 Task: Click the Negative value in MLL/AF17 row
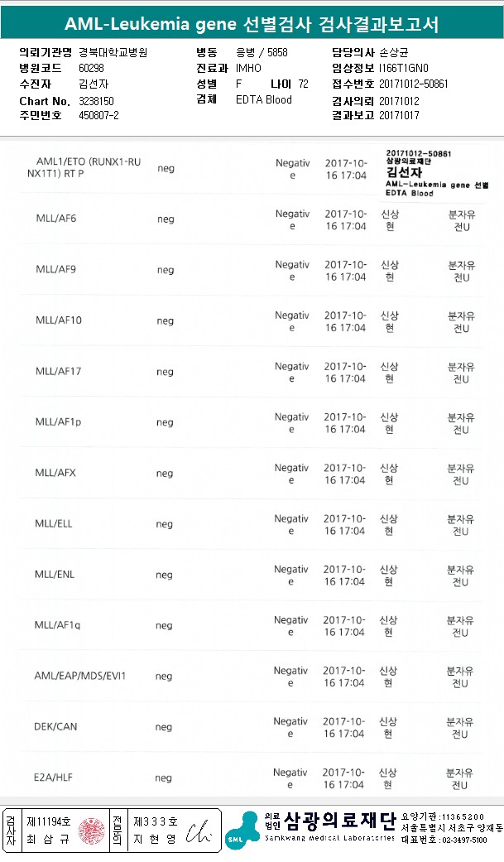click(x=291, y=373)
